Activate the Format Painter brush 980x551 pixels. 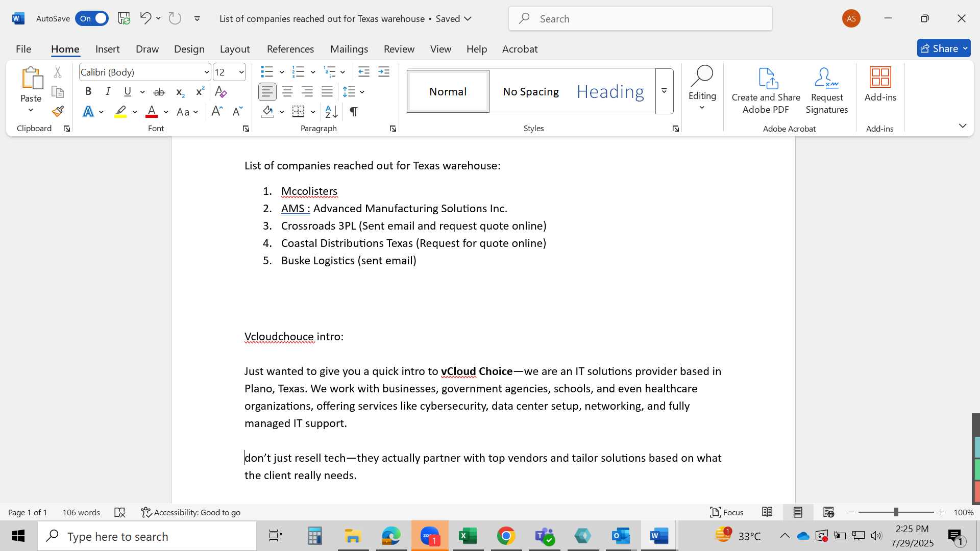coord(58,111)
